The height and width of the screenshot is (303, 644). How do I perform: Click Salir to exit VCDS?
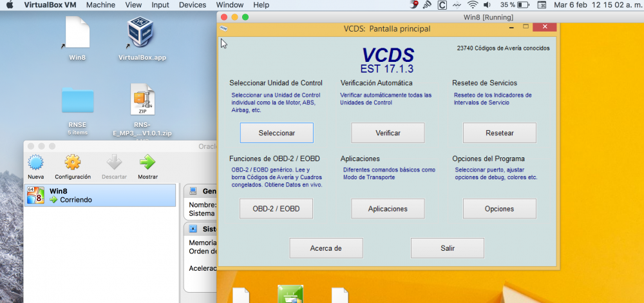point(448,248)
